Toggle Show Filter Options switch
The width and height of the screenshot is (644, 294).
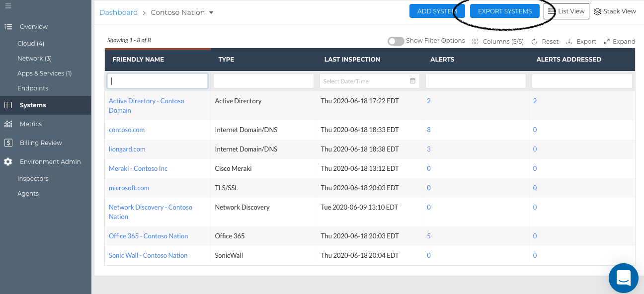click(396, 41)
